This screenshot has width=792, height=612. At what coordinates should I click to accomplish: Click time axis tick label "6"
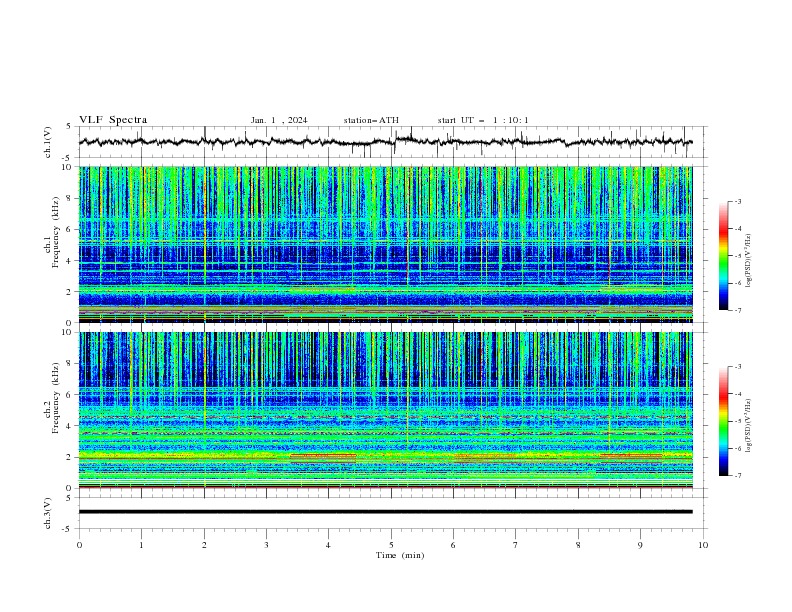click(453, 545)
